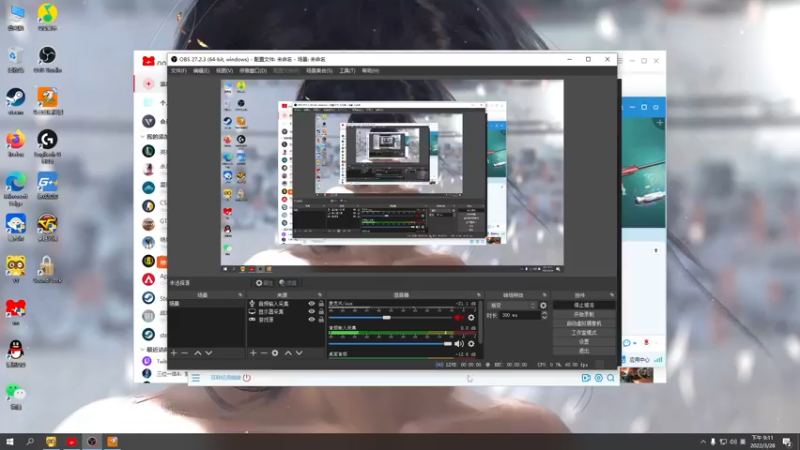
Task: Open the Windows Start menu
Action: [10, 442]
